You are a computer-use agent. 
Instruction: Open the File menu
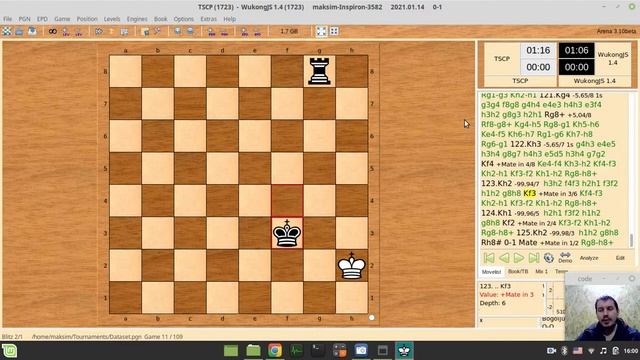point(7,19)
